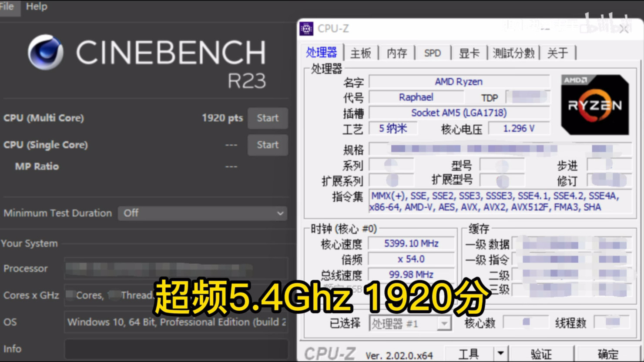Switch to the 显卡 tab in CPU-Z
The image size is (644, 362).
[x=469, y=53]
